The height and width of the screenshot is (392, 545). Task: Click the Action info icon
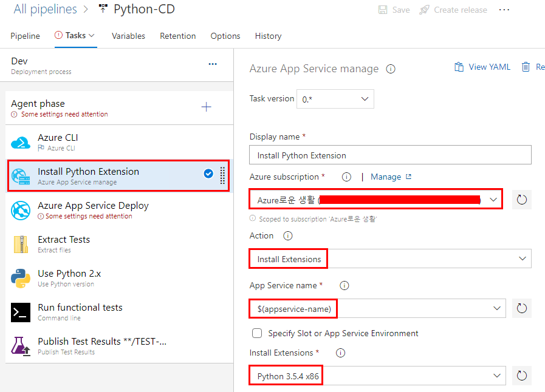[x=288, y=236]
